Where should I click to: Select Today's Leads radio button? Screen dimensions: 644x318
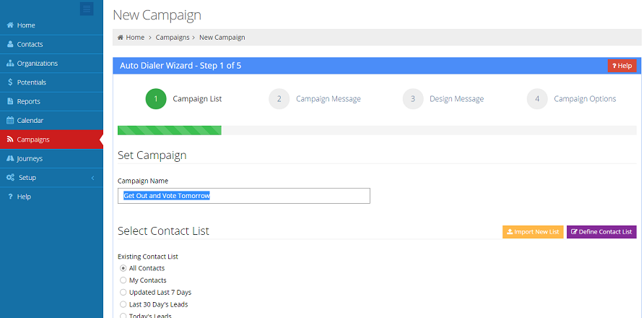[123, 316]
